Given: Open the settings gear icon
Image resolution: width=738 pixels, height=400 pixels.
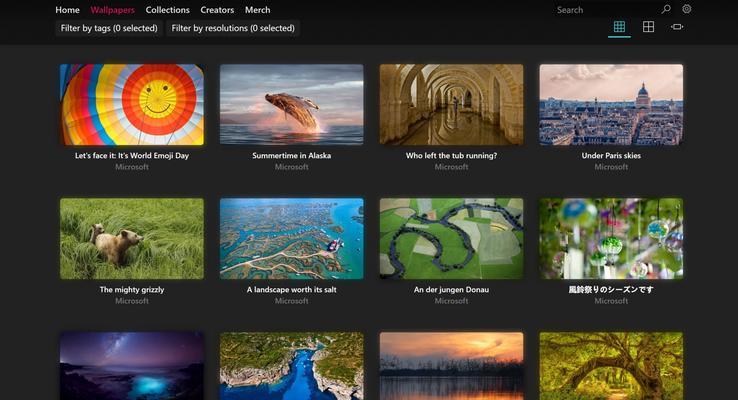Looking at the screenshot, I should (687, 9).
